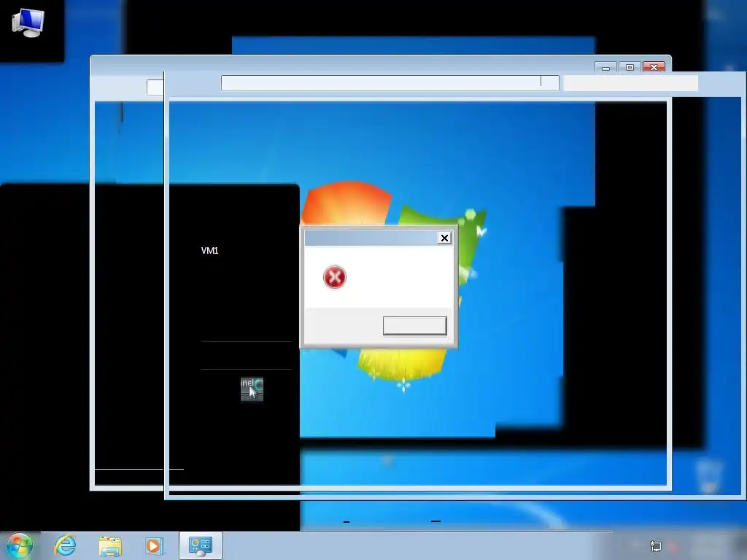Maximize the VM window
Screen dimensions: 747x560
[630, 68]
